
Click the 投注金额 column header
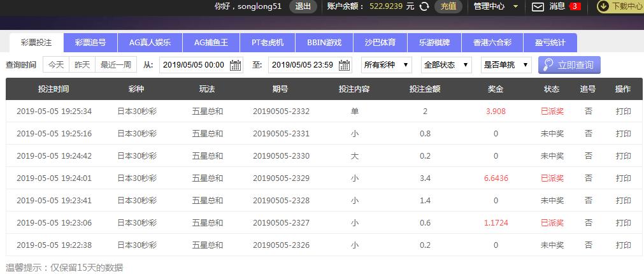click(425, 89)
